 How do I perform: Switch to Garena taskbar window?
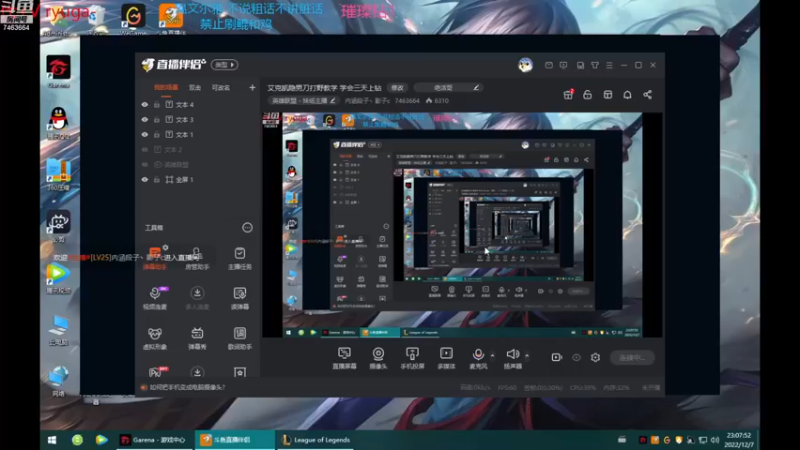click(154, 440)
